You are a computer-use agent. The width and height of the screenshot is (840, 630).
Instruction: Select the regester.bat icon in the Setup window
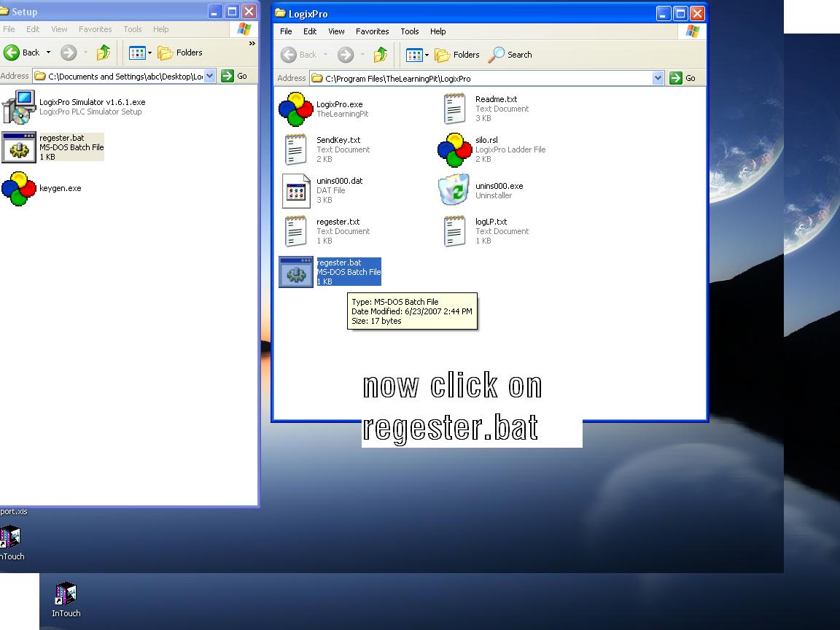[x=19, y=147]
